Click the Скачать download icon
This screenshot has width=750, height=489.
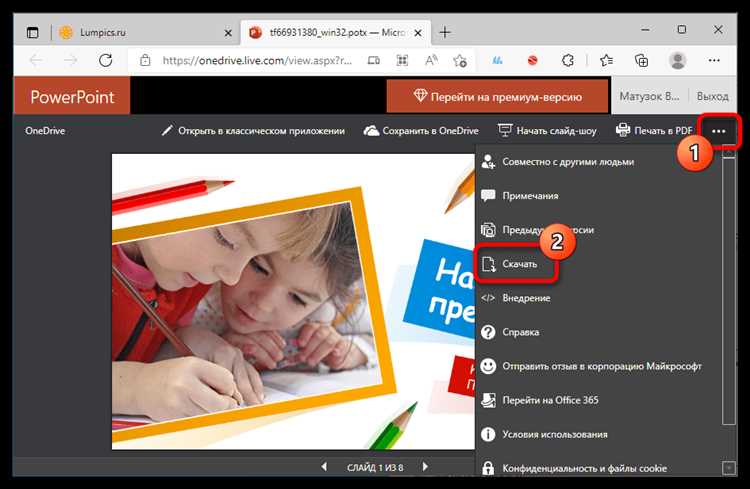(x=491, y=265)
